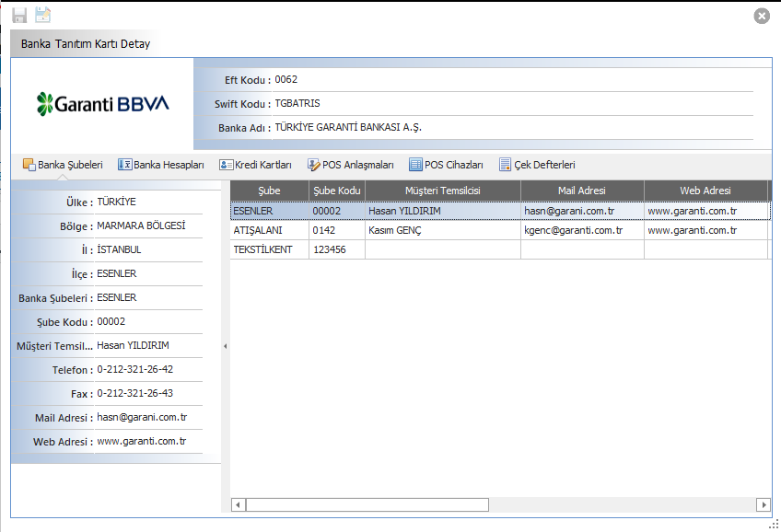The width and height of the screenshot is (781, 532).
Task: Close the Banka Tanıtım Kartı window
Action: pos(761,16)
